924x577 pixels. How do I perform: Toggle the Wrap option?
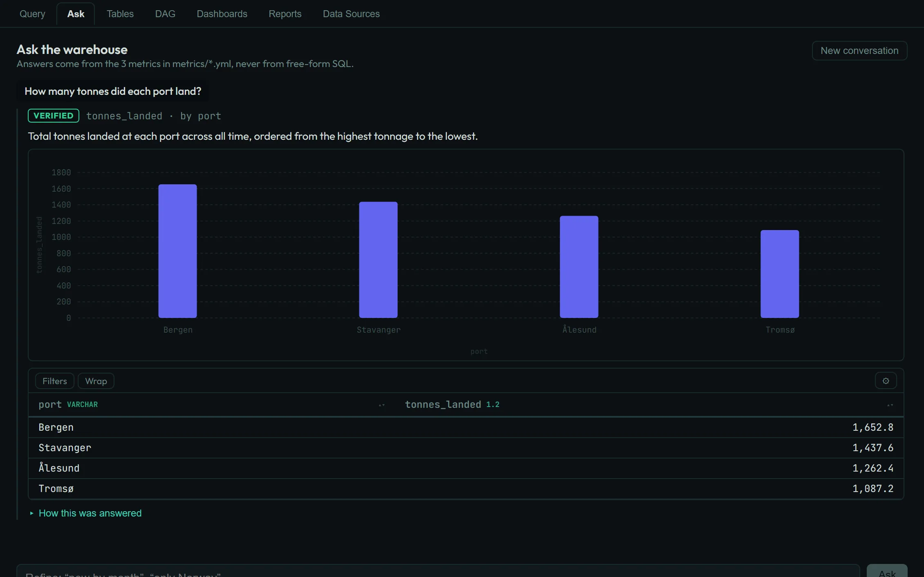[96, 381]
